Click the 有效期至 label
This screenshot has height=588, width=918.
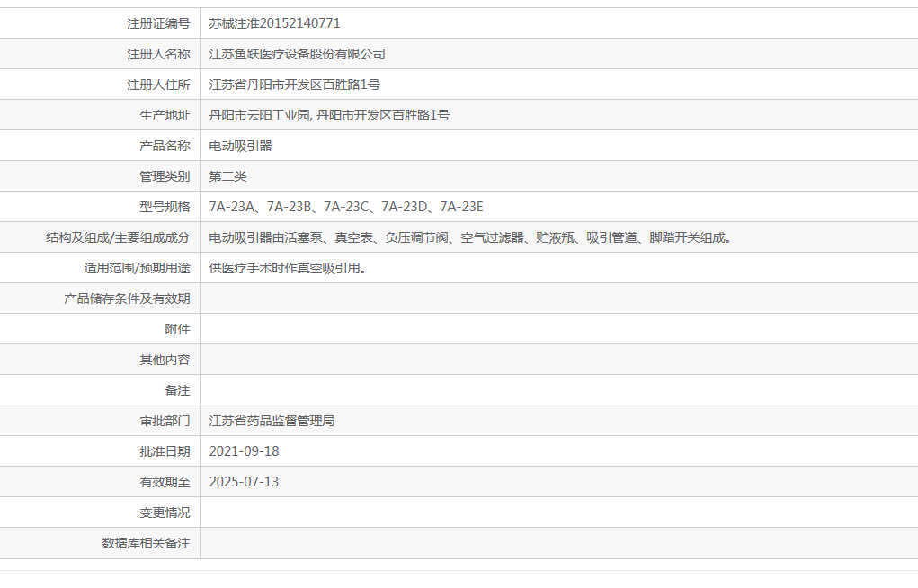165,481
